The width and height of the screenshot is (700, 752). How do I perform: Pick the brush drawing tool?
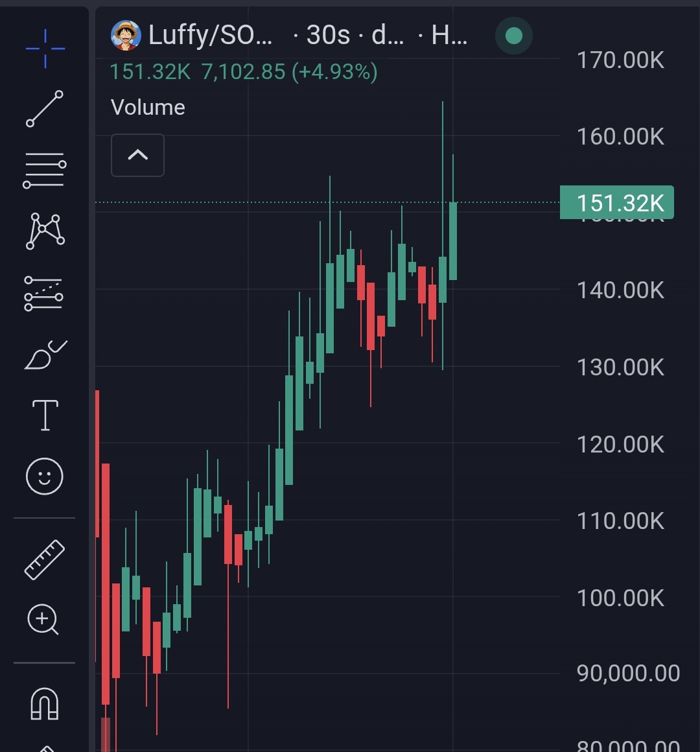pyautogui.click(x=45, y=355)
